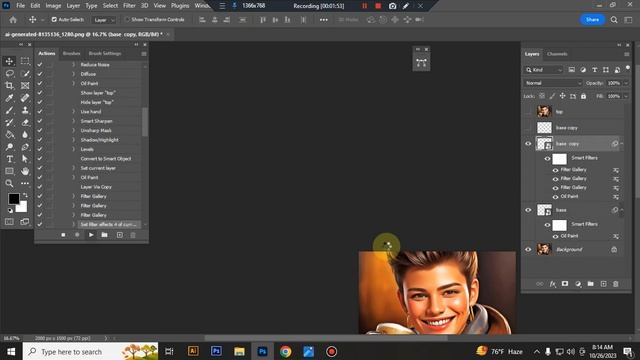Expand the Unsharp Mask action step

(73, 130)
